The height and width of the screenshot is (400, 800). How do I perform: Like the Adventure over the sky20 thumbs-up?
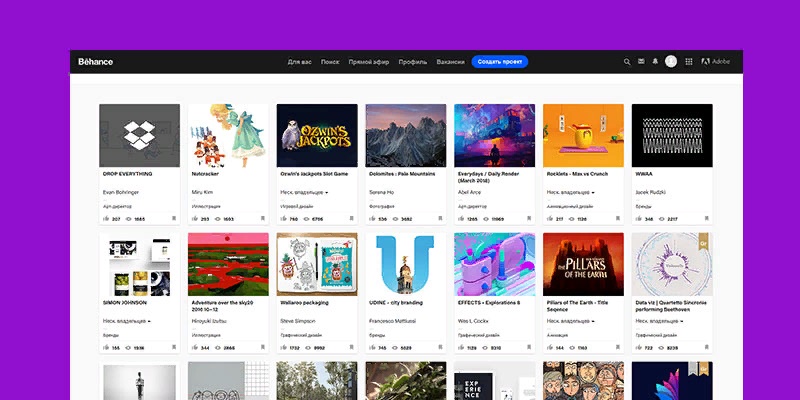click(x=195, y=347)
